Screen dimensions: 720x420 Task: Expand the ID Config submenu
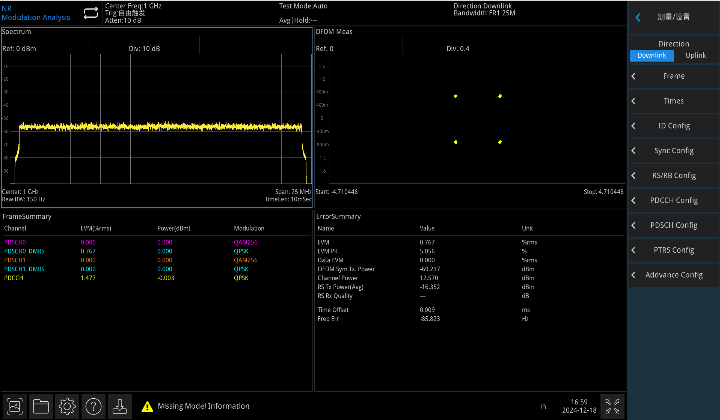673,126
